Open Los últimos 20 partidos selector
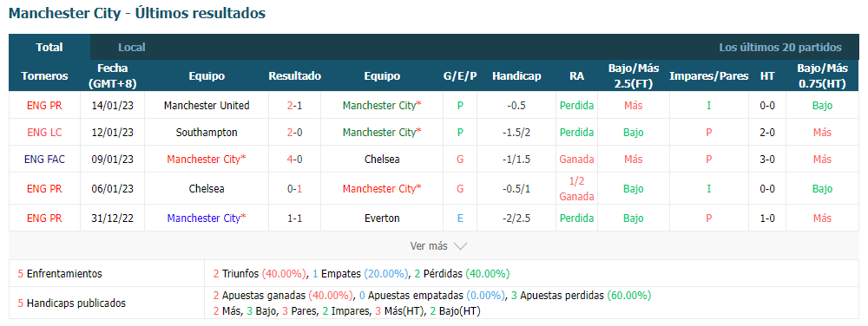 [780, 48]
